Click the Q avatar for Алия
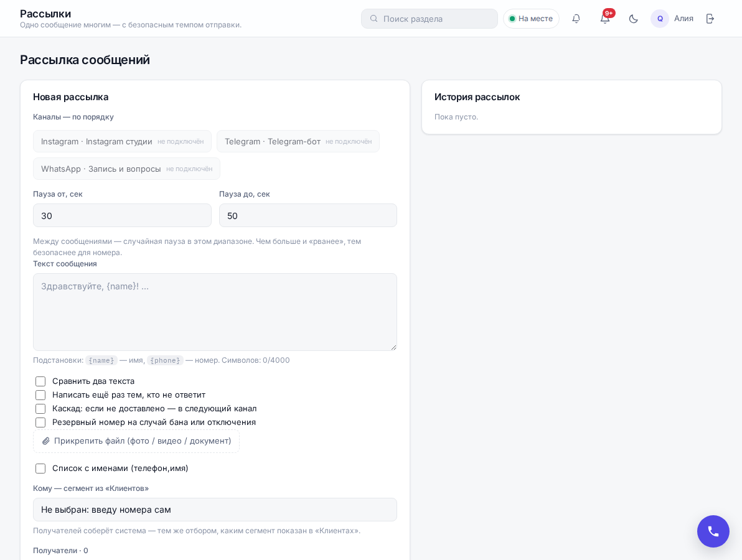Image resolution: width=742 pixels, height=560 pixels. tap(660, 19)
